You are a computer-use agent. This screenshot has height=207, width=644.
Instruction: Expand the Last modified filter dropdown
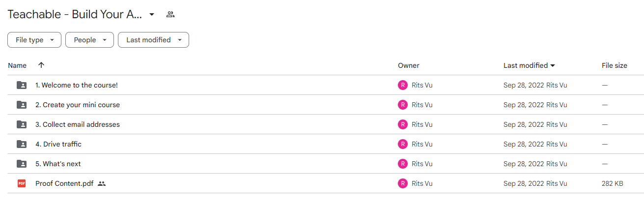point(153,40)
